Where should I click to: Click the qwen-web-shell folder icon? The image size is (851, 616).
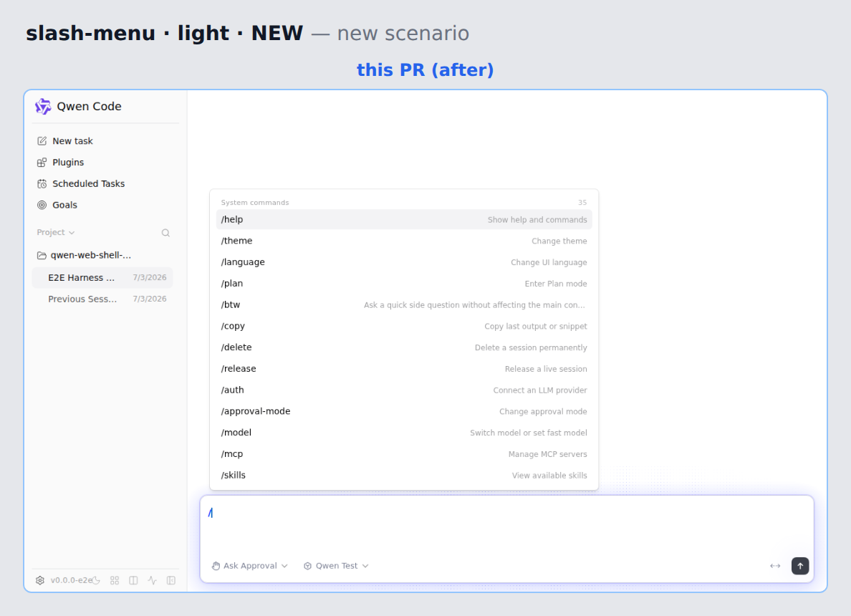tap(42, 255)
